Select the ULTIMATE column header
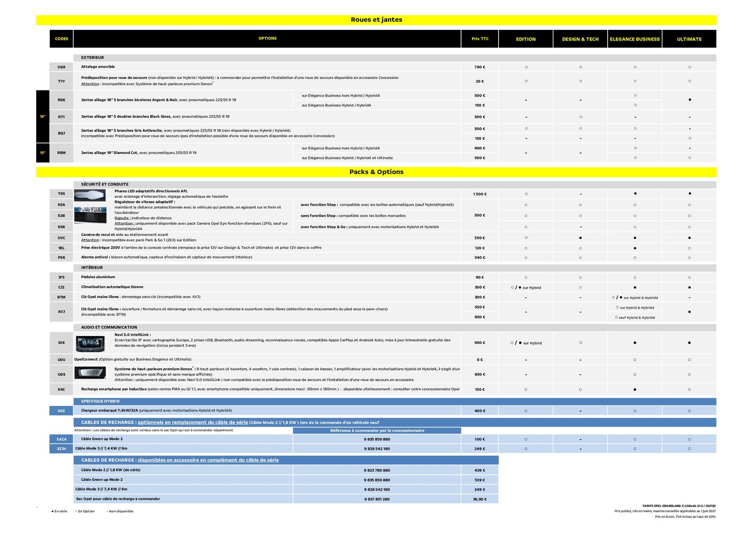756x535 pixels. pos(689,39)
